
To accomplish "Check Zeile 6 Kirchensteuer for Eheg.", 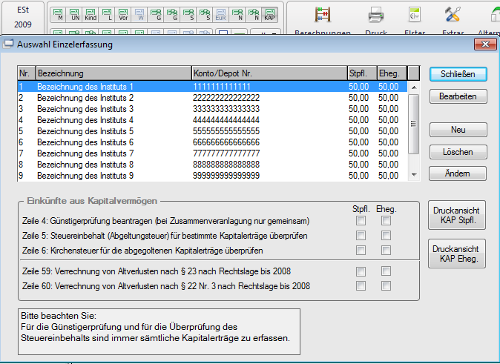I will [x=386, y=250].
